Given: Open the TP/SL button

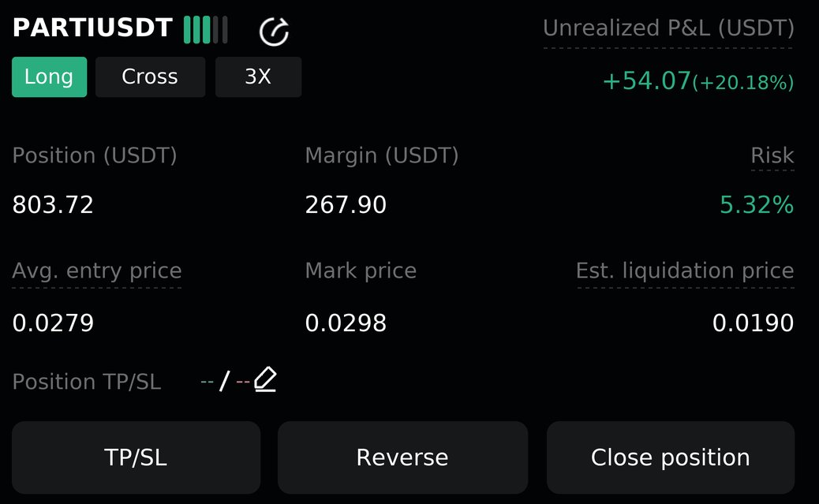Looking at the screenshot, I should coord(136,457).
